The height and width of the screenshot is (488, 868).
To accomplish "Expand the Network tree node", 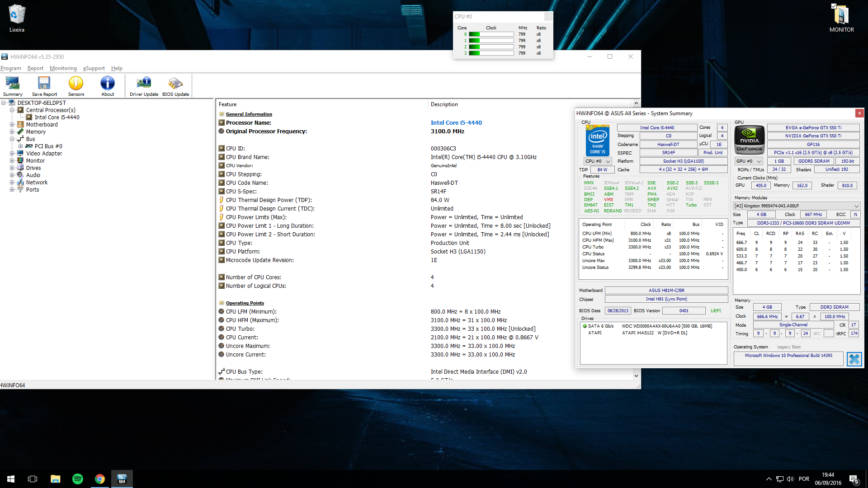I will [12, 183].
